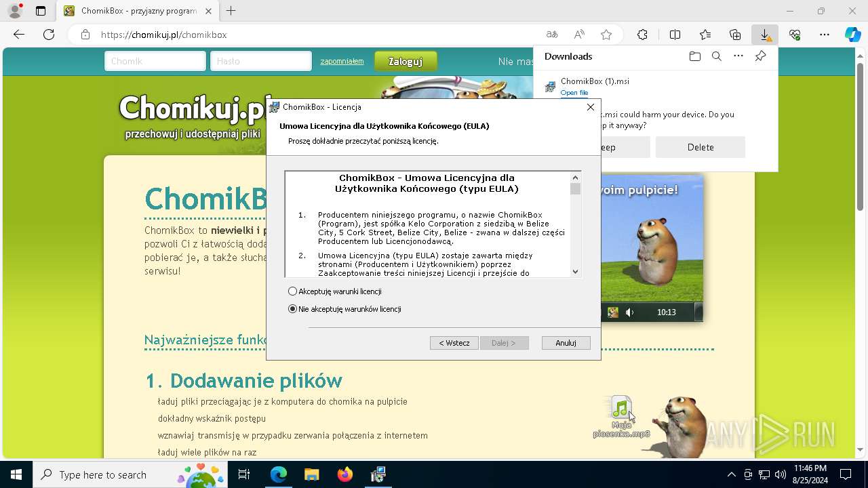Open the Copilot sidebar icon

[x=853, y=35]
